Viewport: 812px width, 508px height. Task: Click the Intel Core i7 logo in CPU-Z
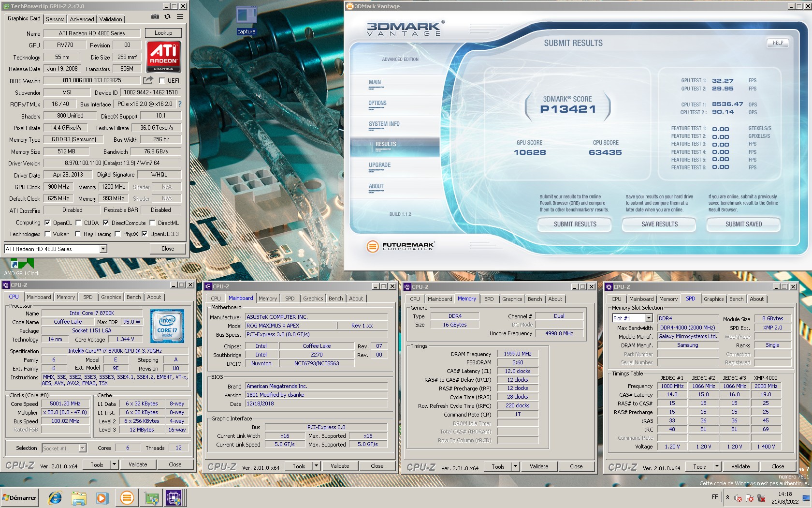(x=167, y=326)
